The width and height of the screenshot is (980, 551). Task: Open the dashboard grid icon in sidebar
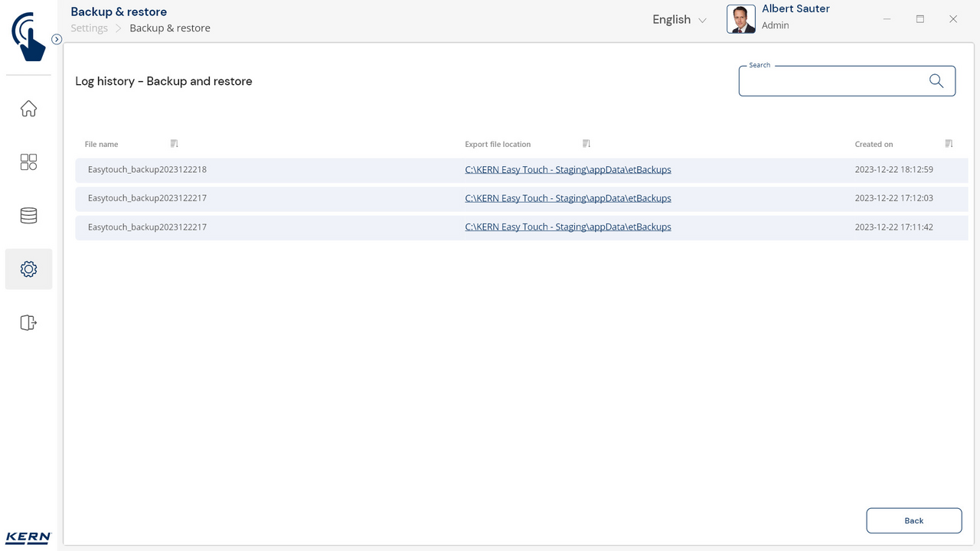pos(28,162)
